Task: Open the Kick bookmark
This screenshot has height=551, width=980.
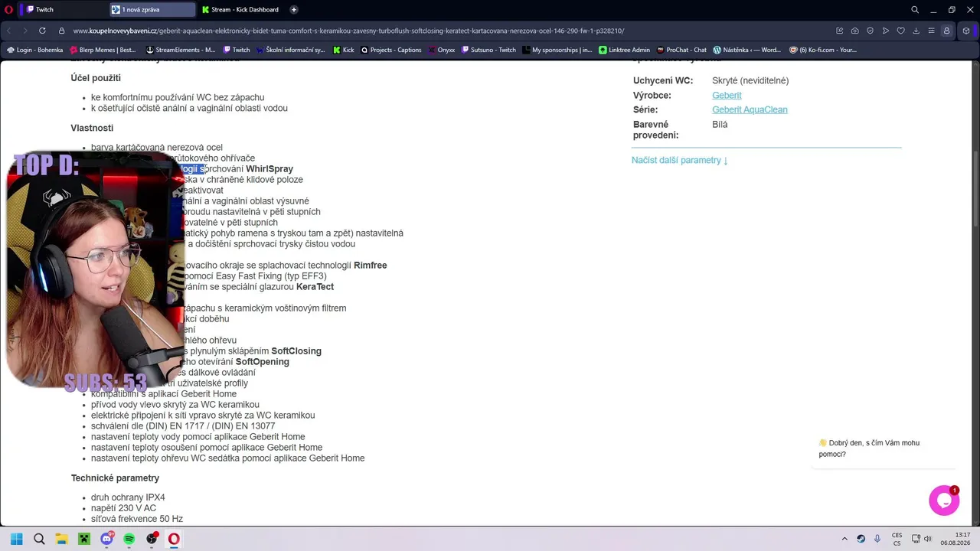Action: [x=344, y=50]
